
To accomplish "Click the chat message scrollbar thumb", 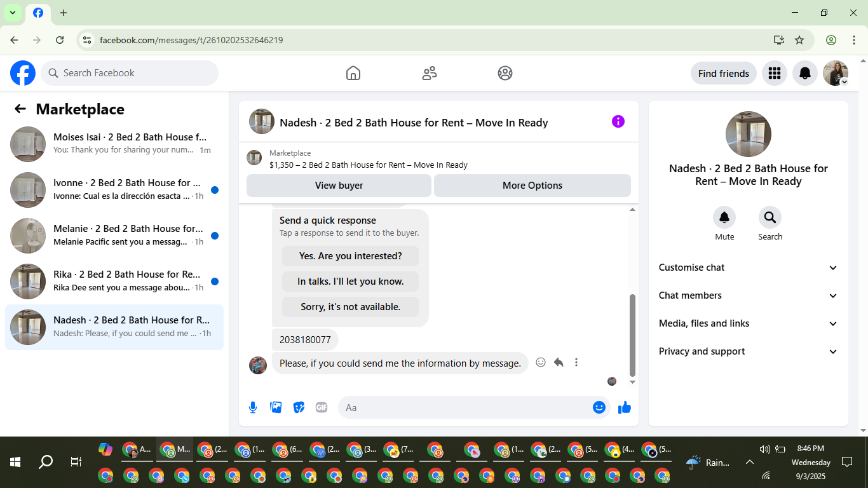I will (x=632, y=335).
